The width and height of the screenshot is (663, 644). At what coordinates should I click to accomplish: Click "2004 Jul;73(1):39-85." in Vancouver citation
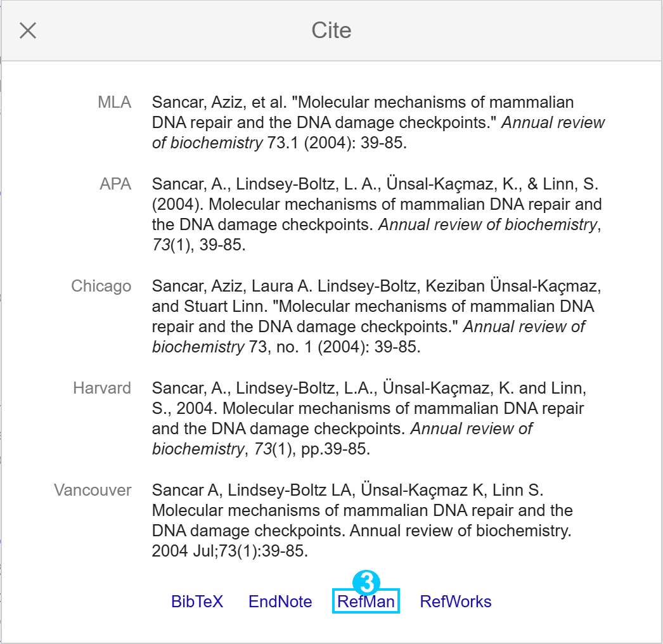pyautogui.click(x=229, y=551)
